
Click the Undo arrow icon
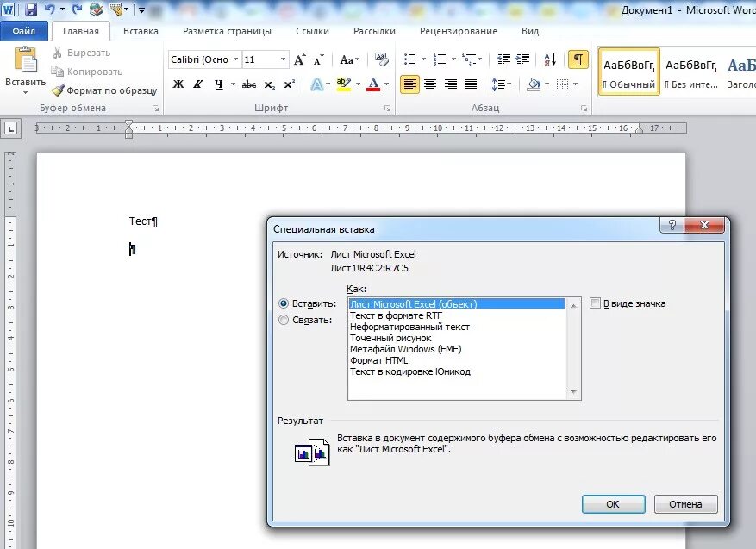pyautogui.click(x=49, y=9)
